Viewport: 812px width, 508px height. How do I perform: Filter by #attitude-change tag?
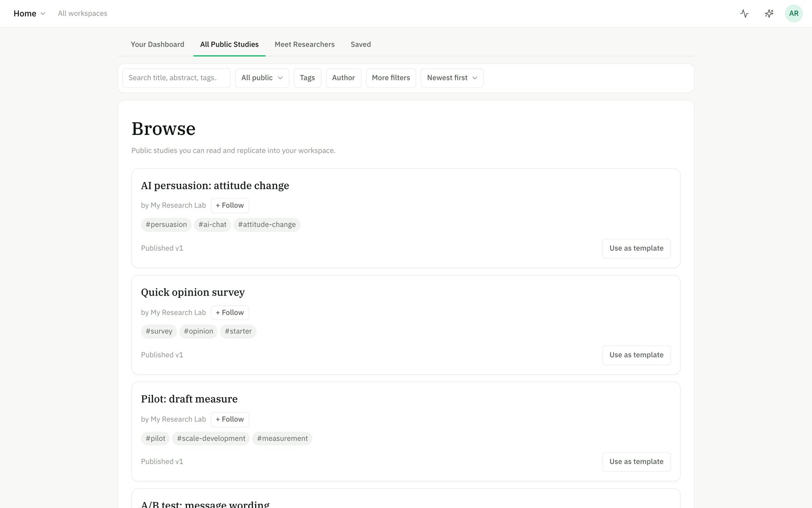[267, 225]
